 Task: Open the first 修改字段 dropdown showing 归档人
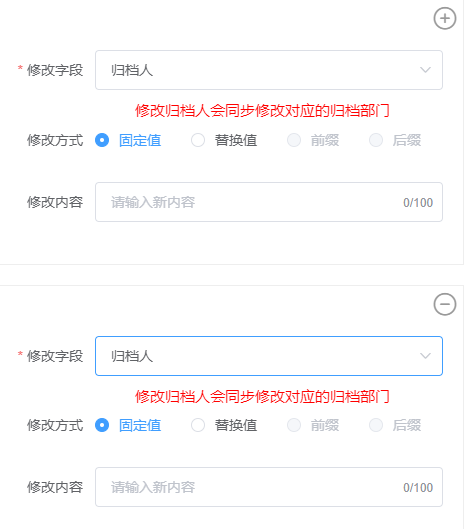pyautogui.click(x=269, y=70)
